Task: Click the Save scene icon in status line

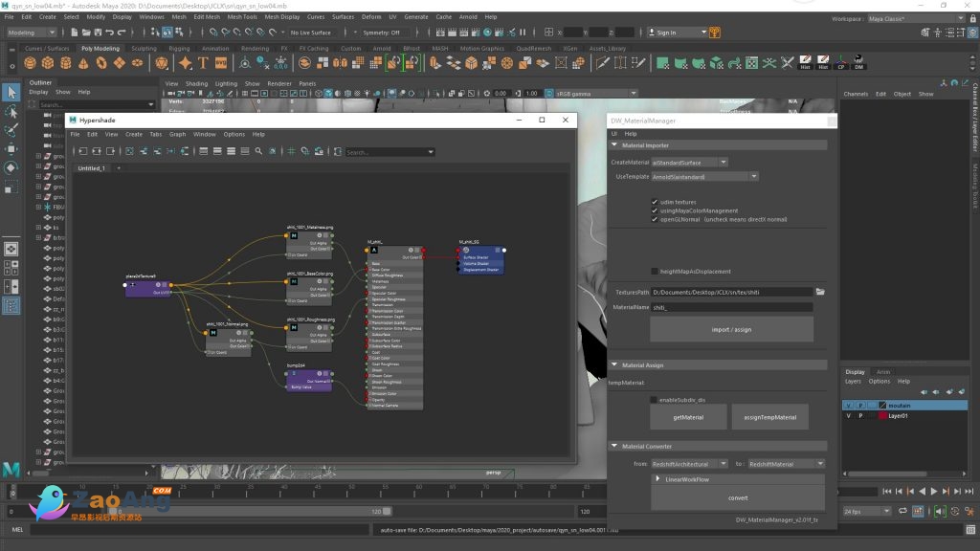Action: click(99, 33)
